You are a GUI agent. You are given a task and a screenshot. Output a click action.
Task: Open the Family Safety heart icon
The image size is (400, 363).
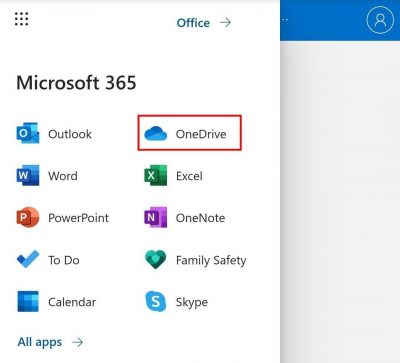point(156,260)
